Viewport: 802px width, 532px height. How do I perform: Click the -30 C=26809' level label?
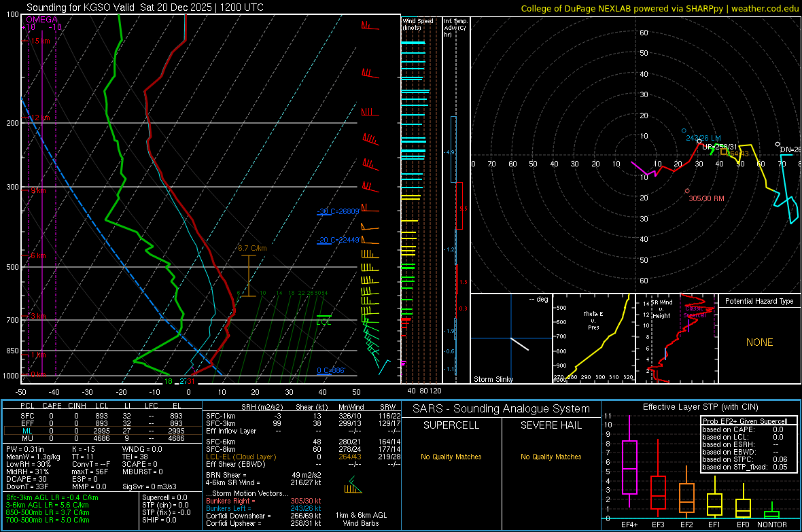click(x=338, y=211)
